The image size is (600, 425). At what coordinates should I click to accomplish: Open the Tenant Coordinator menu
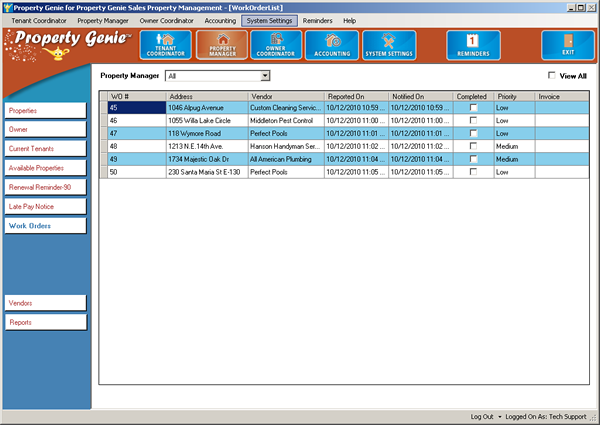(x=39, y=21)
